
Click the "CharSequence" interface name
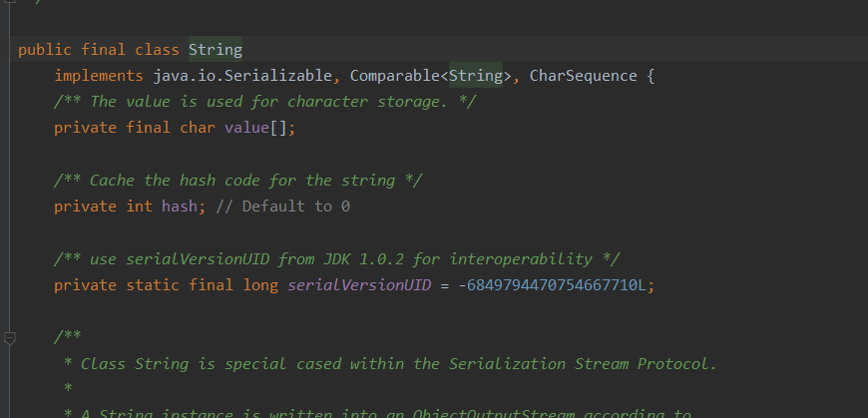(583, 76)
